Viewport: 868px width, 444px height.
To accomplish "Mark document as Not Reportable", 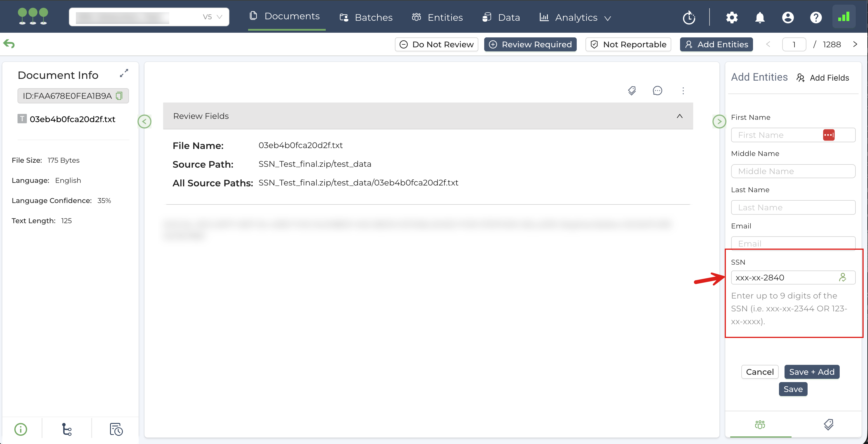I will (x=628, y=44).
